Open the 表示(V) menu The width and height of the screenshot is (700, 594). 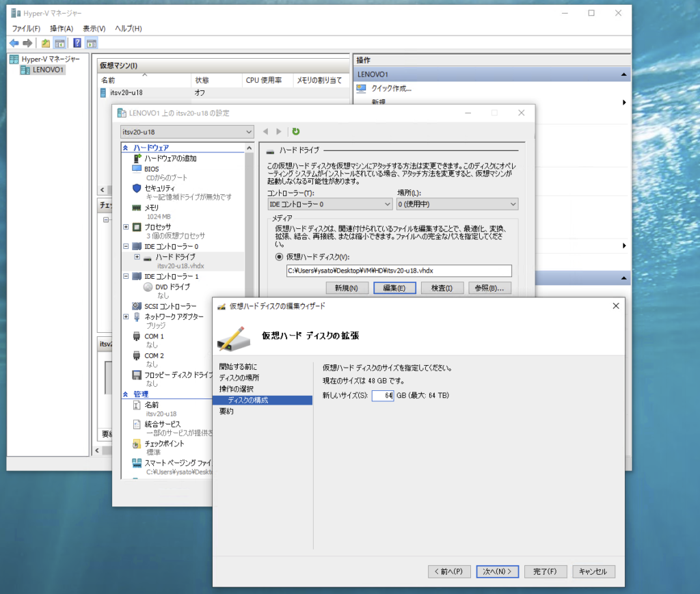pos(94,28)
